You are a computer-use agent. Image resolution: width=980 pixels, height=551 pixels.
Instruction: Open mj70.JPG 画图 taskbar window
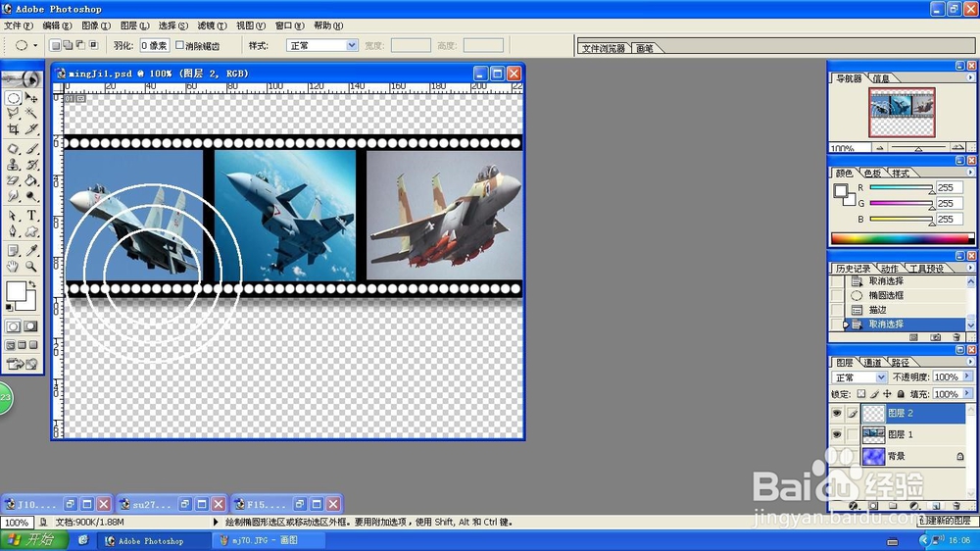click(x=267, y=540)
